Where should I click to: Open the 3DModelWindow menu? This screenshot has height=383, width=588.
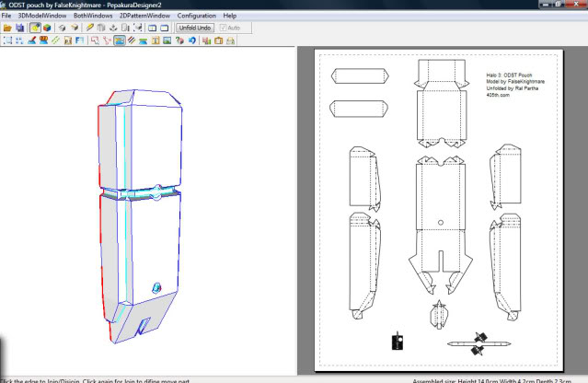[42, 16]
